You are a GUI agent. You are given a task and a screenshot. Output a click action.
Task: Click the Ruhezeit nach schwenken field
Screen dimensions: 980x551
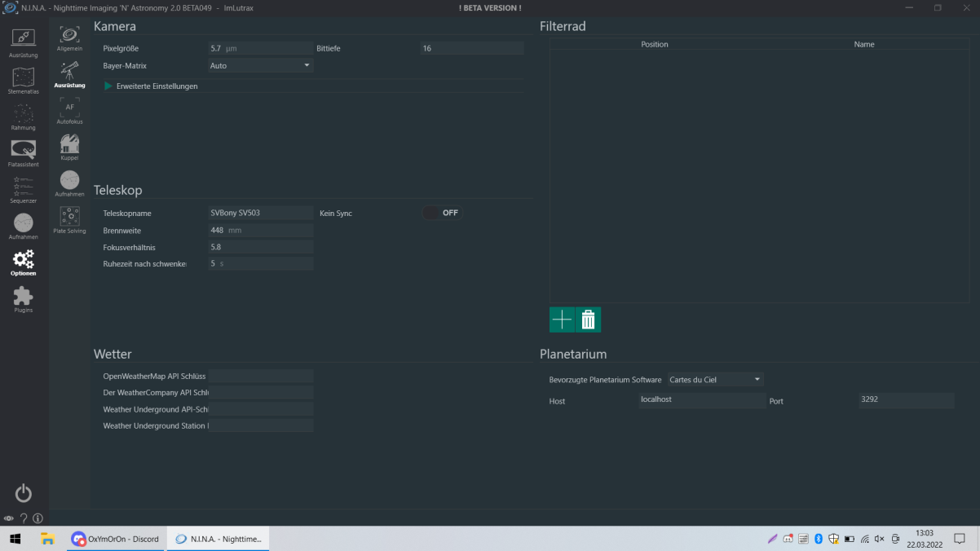261,263
